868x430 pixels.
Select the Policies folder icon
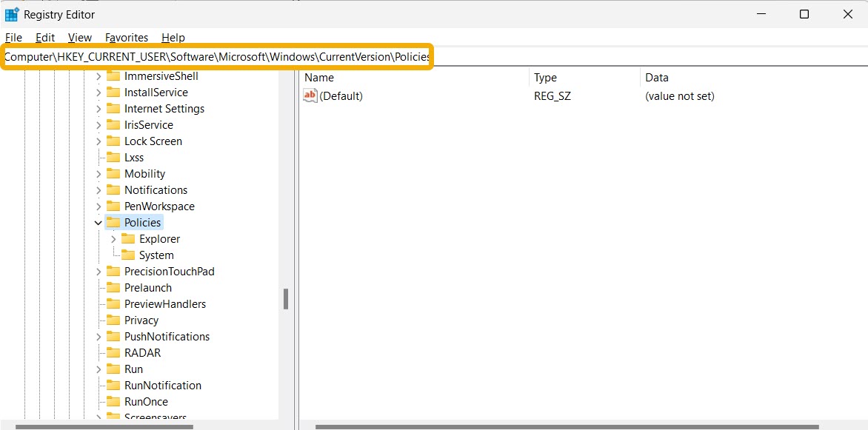116,222
